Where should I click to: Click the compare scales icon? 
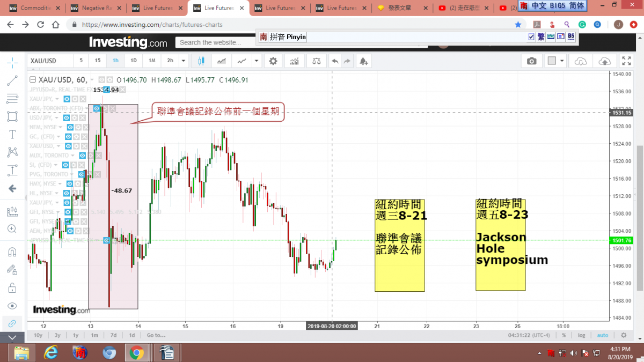tap(315, 61)
